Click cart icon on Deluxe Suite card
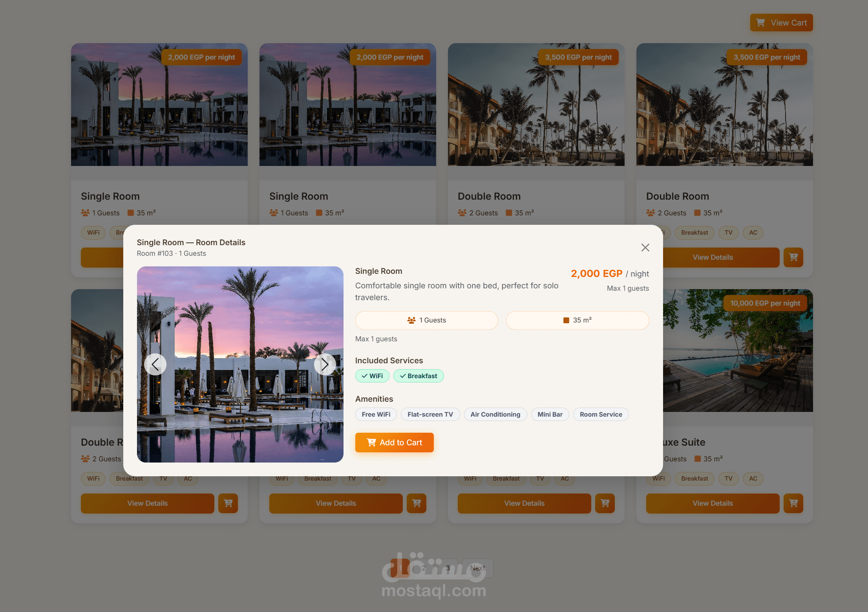Image resolution: width=868 pixels, height=612 pixels. [x=793, y=503]
